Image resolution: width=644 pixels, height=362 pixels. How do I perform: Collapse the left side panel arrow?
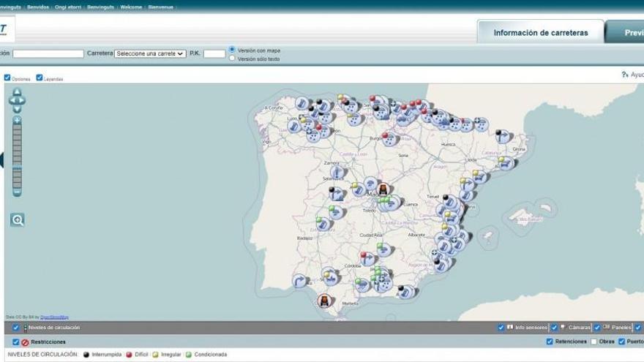(x=1, y=159)
